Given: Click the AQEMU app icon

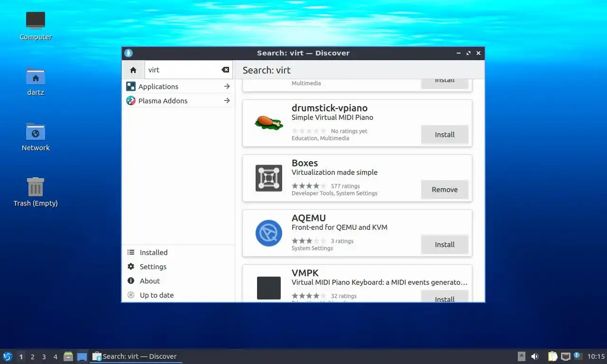Looking at the screenshot, I should [x=268, y=233].
